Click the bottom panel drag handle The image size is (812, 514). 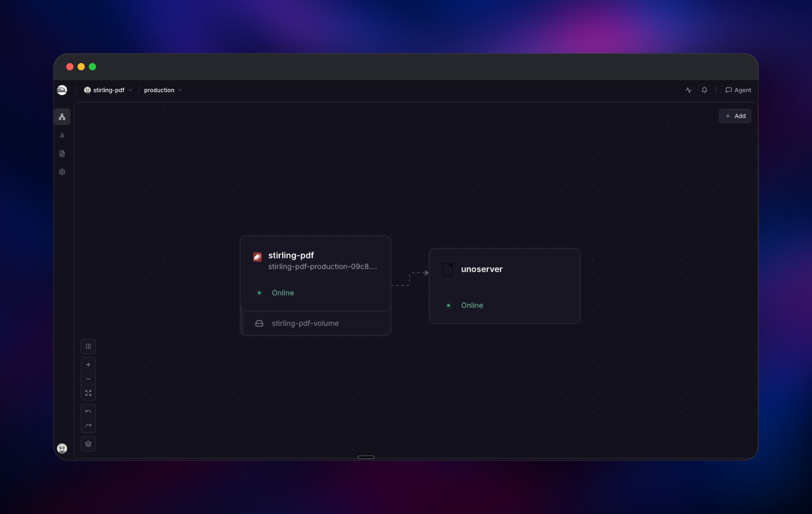pos(366,457)
